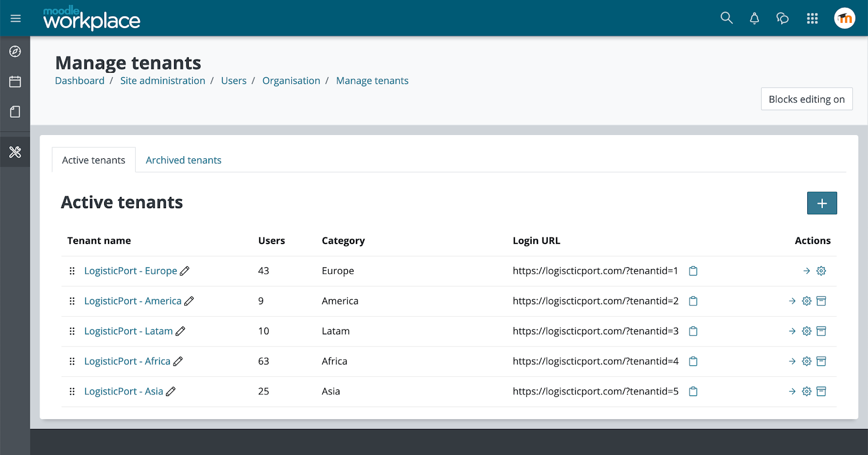The height and width of the screenshot is (455, 868).
Task: Archive the Latam tenant
Action: 821,331
